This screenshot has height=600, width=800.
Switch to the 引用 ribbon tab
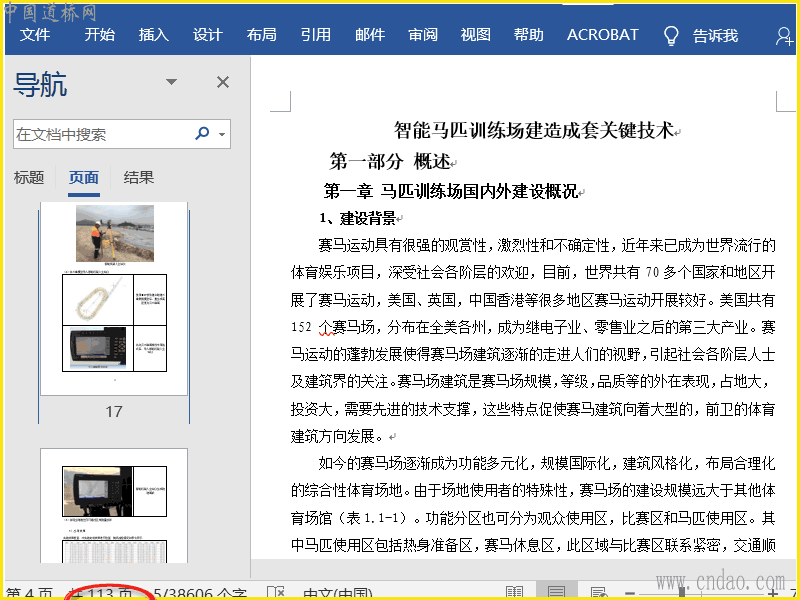coord(316,35)
